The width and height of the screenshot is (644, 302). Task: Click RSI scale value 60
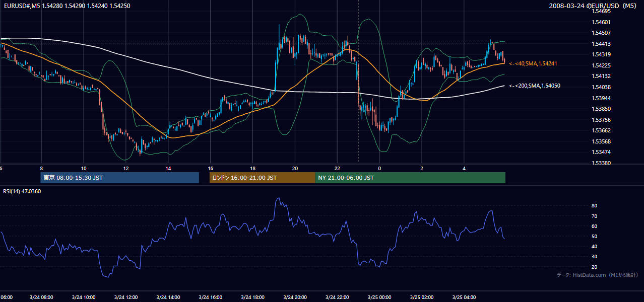pos(595,226)
